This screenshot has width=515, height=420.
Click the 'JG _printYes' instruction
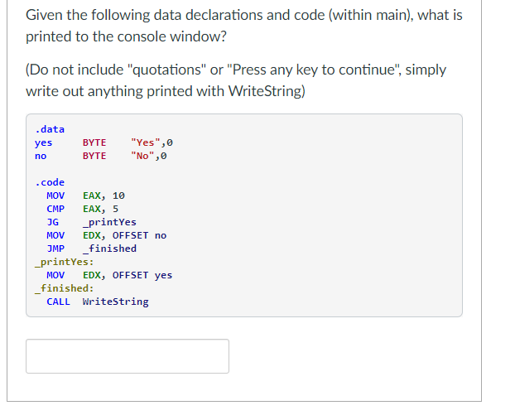click(91, 222)
